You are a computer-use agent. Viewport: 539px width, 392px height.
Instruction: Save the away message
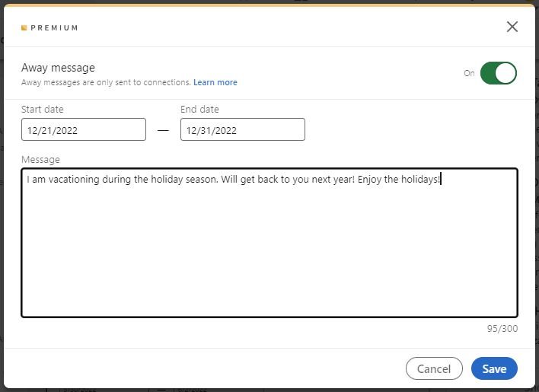(x=494, y=368)
